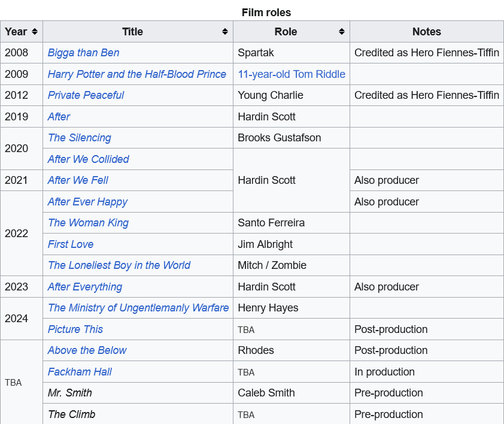This screenshot has width=504, height=424.
Task: Visit the After Ever Happy article
Action: 87,202
